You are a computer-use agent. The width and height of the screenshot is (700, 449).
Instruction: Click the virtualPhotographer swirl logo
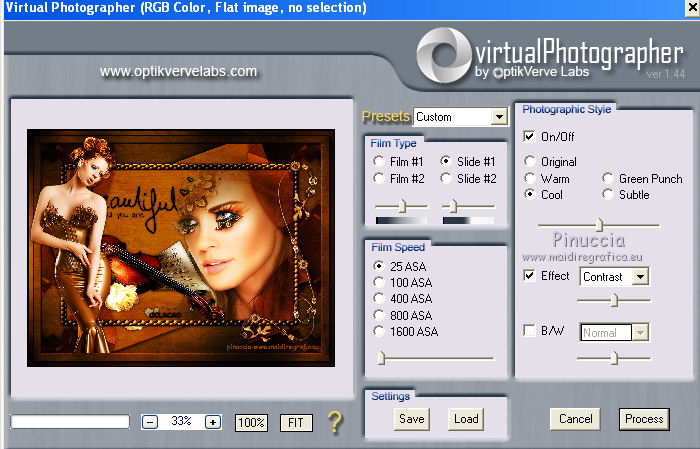pyautogui.click(x=444, y=55)
